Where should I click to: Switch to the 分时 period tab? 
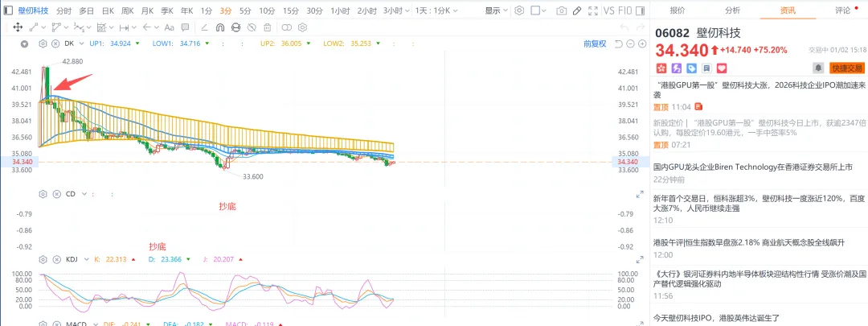[x=63, y=10]
